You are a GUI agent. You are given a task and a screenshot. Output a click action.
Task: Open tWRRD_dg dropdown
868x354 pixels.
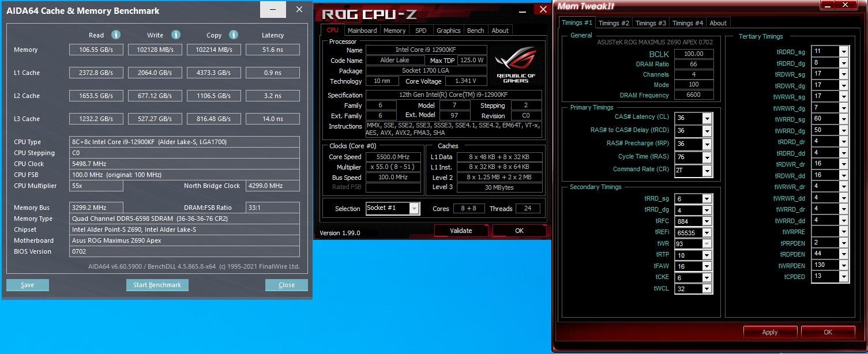[x=844, y=130]
